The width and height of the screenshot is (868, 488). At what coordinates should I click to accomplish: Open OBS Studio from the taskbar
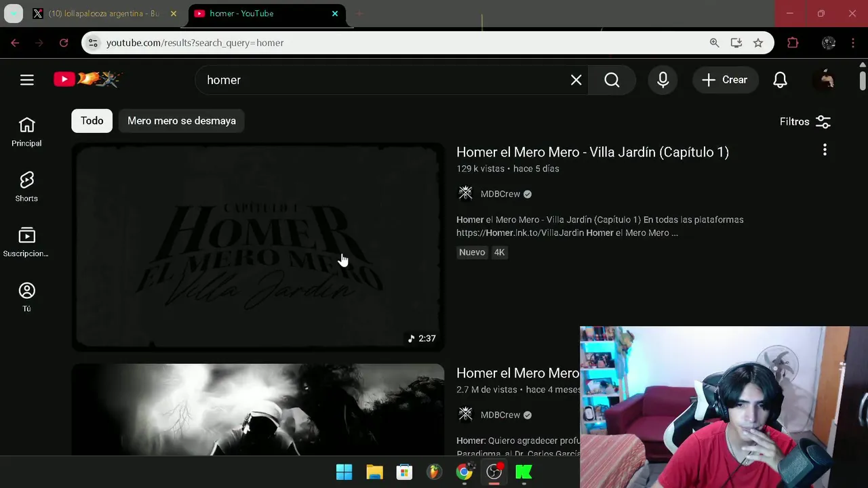(x=494, y=472)
